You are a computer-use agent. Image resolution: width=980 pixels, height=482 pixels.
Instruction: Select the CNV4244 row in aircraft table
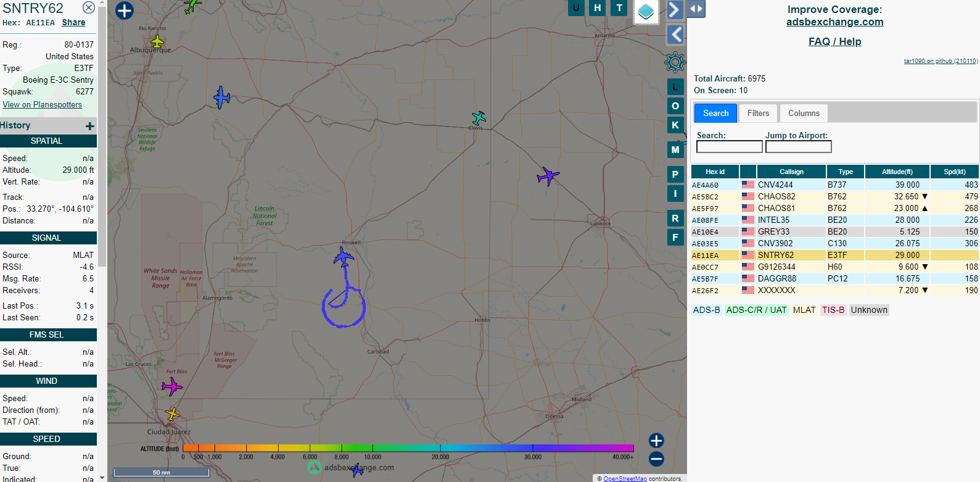(x=834, y=185)
